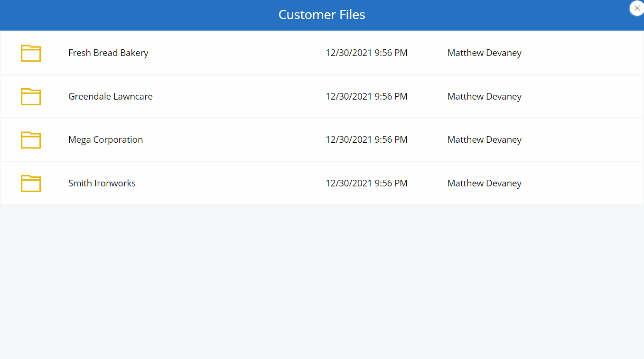Open the Mega Corporation name label
Viewport: 644px width, 359px height.
pos(105,140)
